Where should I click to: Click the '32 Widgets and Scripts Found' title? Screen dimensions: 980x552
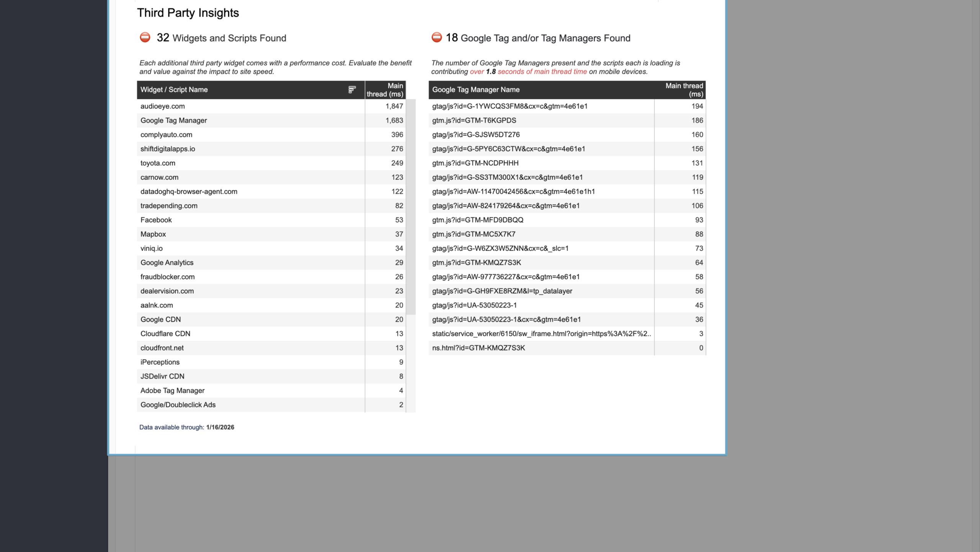221,38
